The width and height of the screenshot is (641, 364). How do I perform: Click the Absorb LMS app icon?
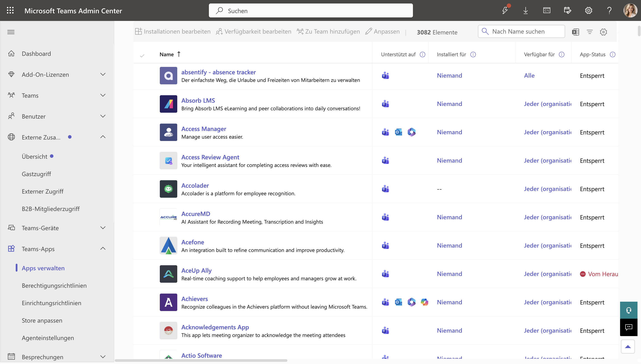[169, 104]
